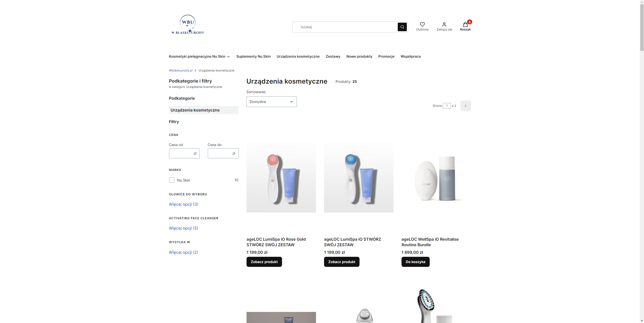Click the Wblaskuurody.pl breadcrumb link
This screenshot has height=323, width=644.
(x=181, y=70)
